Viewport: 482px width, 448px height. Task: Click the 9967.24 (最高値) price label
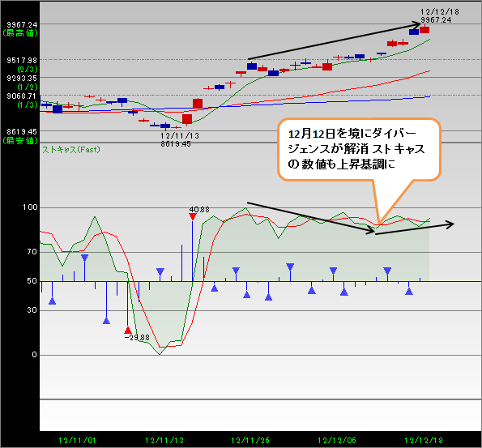[x=20, y=29]
